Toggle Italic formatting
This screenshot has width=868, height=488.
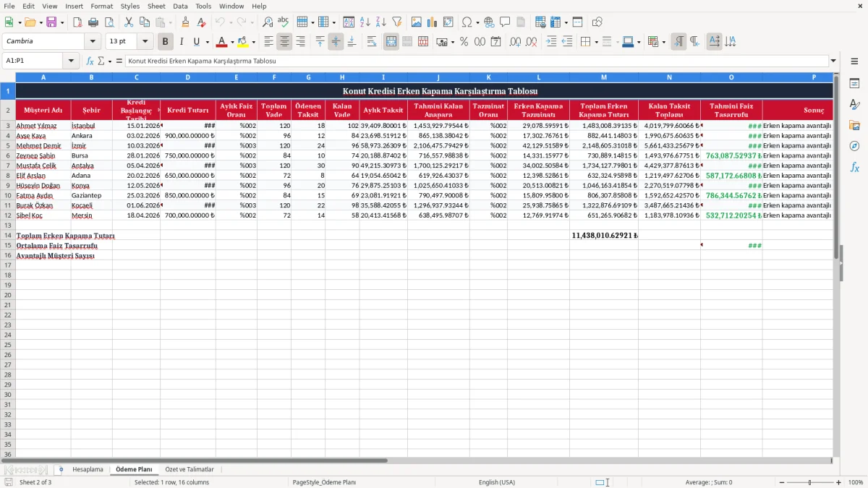tap(182, 42)
